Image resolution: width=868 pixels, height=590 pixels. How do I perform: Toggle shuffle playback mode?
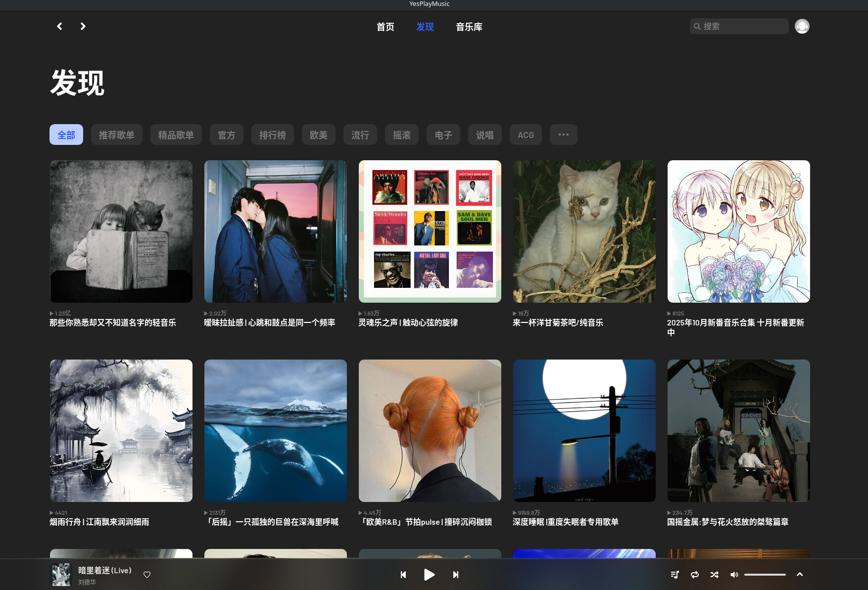pos(714,574)
